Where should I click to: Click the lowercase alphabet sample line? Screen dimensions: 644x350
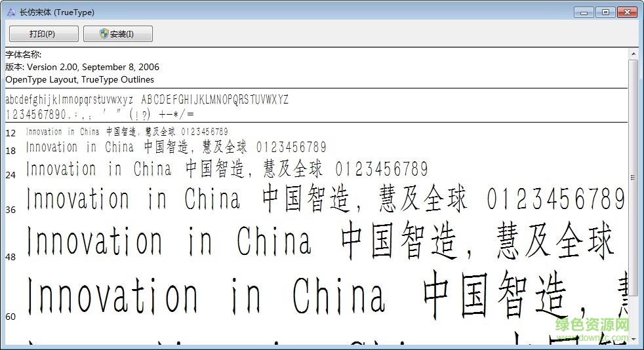coord(146,100)
